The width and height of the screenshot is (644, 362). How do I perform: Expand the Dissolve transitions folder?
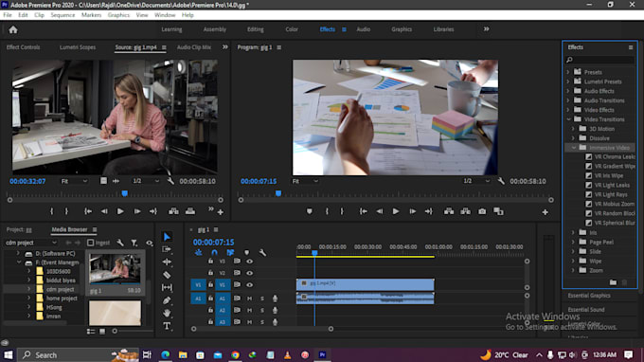coord(573,138)
